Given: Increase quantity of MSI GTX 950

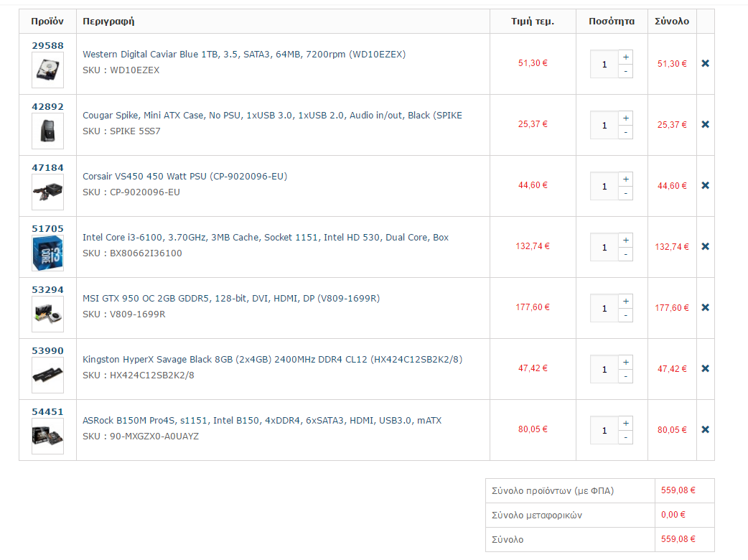Looking at the screenshot, I should click(x=625, y=302).
